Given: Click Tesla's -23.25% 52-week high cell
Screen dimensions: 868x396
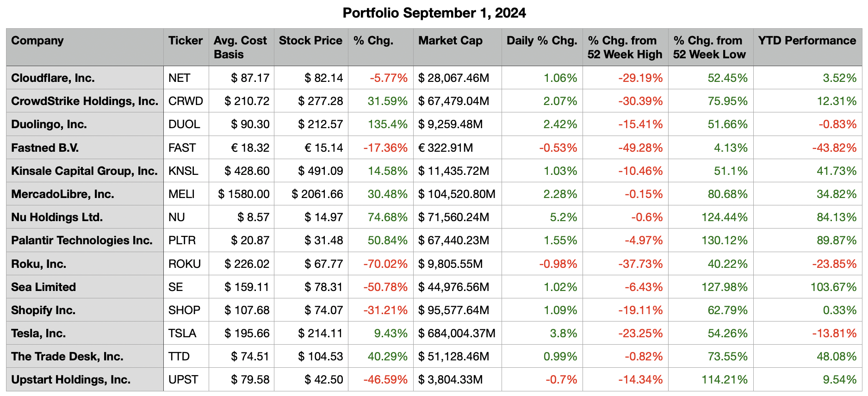Looking at the screenshot, I should click(x=640, y=334).
